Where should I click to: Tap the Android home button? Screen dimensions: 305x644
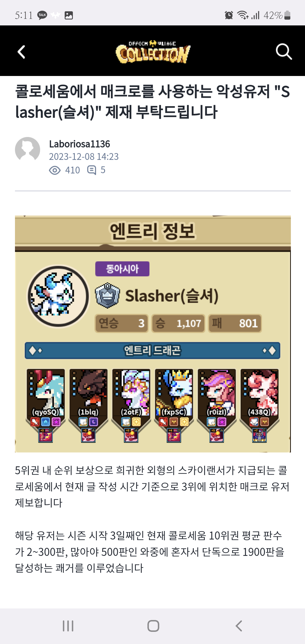(153, 626)
